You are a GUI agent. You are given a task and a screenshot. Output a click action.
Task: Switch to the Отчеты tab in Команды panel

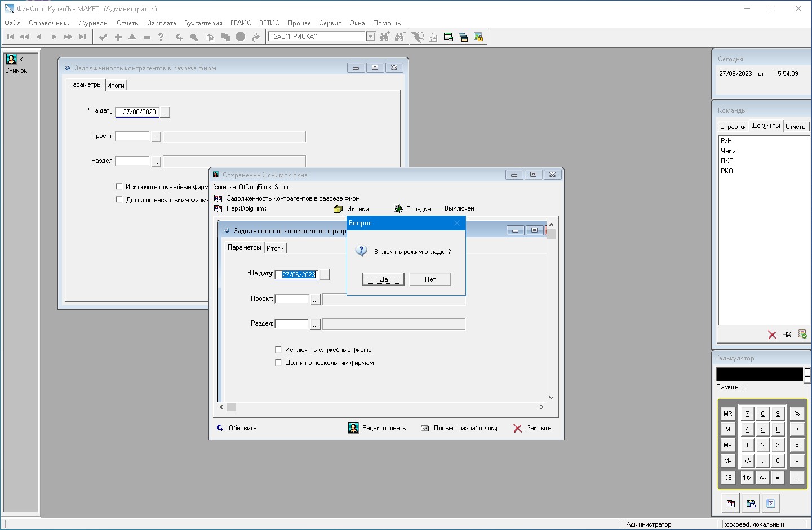(796, 126)
